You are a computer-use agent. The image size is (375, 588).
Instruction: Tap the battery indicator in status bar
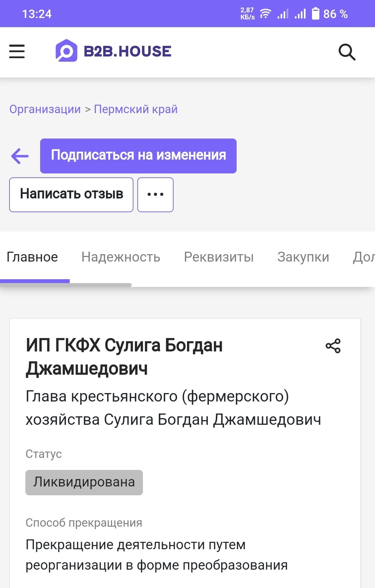tap(316, 14)
